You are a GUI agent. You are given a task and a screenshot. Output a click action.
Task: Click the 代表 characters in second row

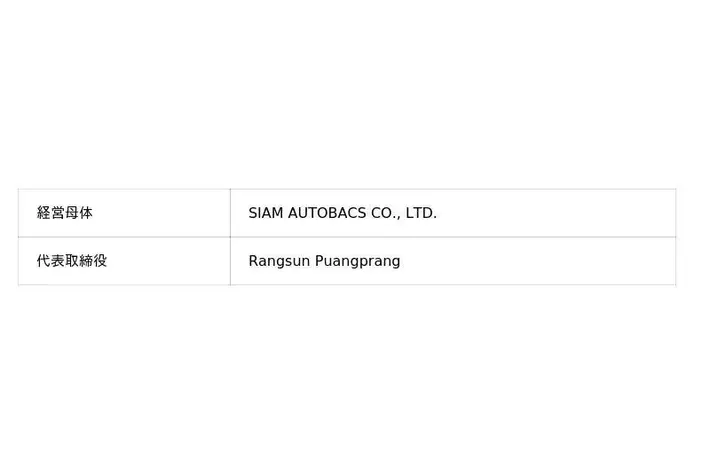[51, 261]
